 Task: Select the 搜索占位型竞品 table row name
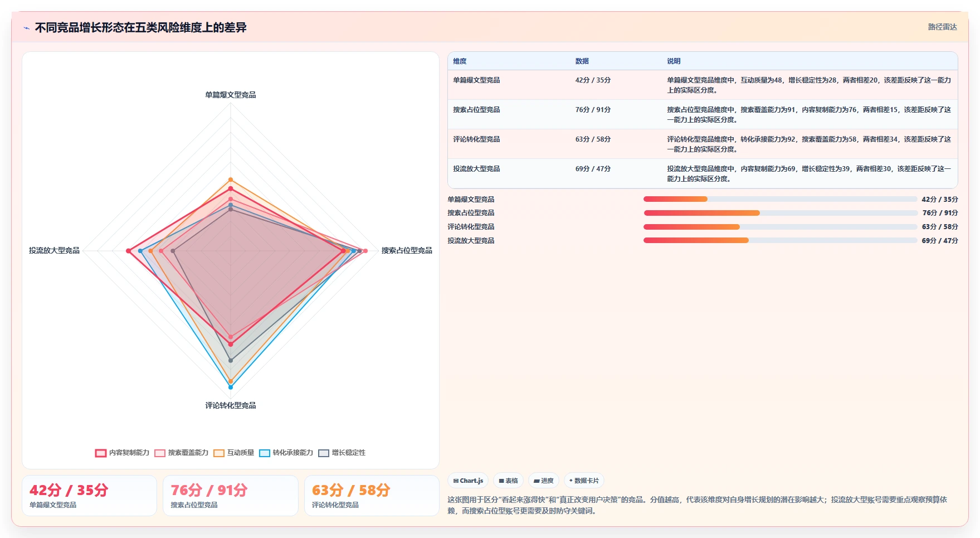[476, 110]
